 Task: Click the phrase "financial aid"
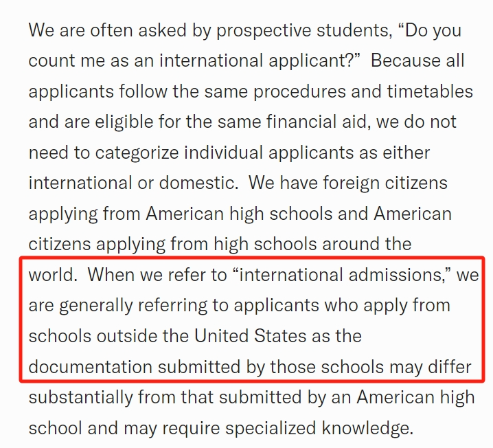coord(317,122)
